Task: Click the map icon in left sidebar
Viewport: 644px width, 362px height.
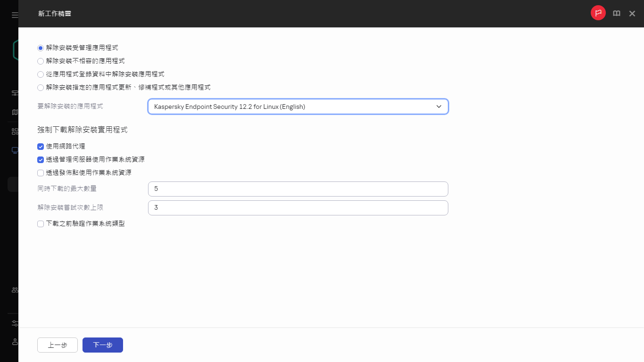Action: pos(15,112)
